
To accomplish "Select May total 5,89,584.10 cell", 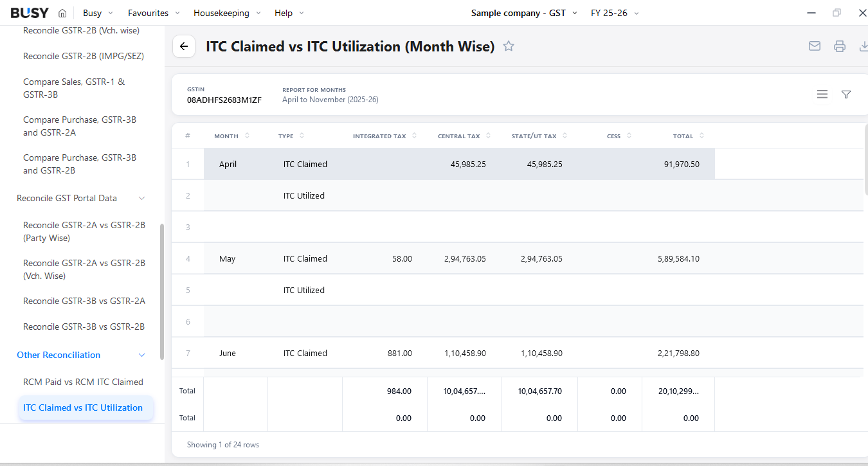I will pos(678,258).
